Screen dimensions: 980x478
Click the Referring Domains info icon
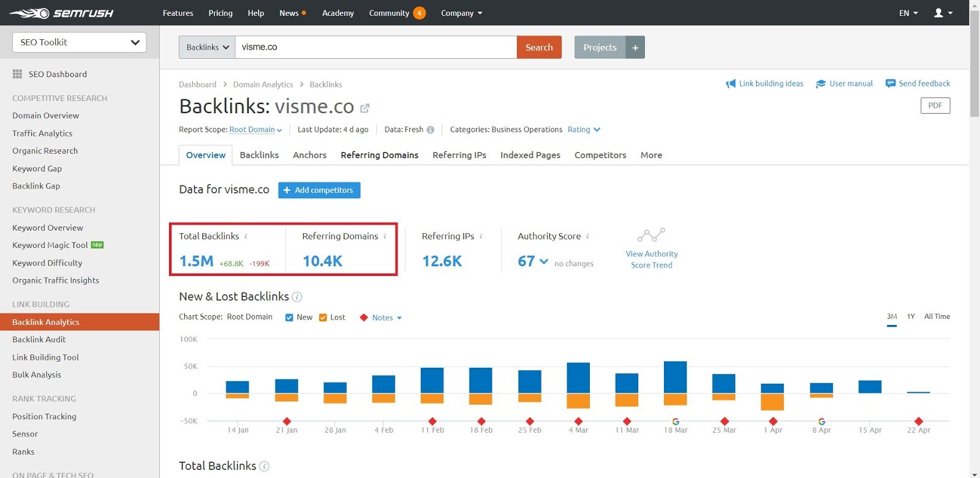click(x=385, y=236)
